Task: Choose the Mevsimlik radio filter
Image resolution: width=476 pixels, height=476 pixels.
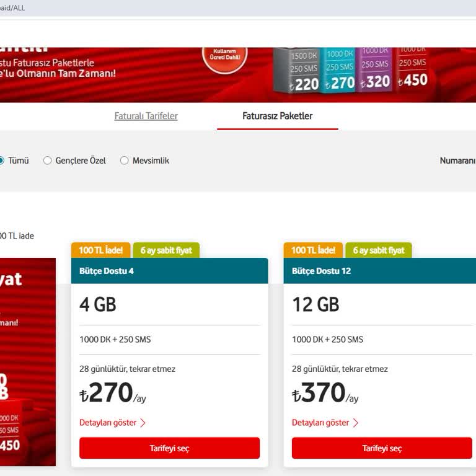Action: pos(124,161)
